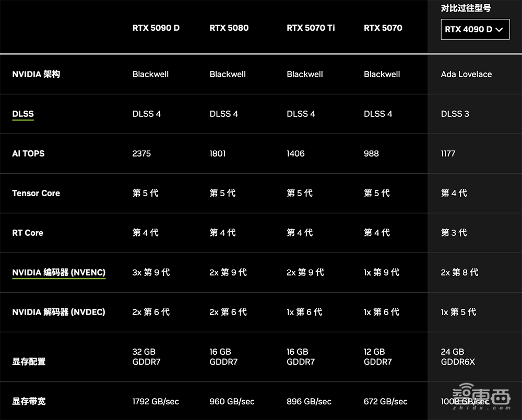
Task: Select the RTX 5080 column header
Action: [x=229, y=28]
